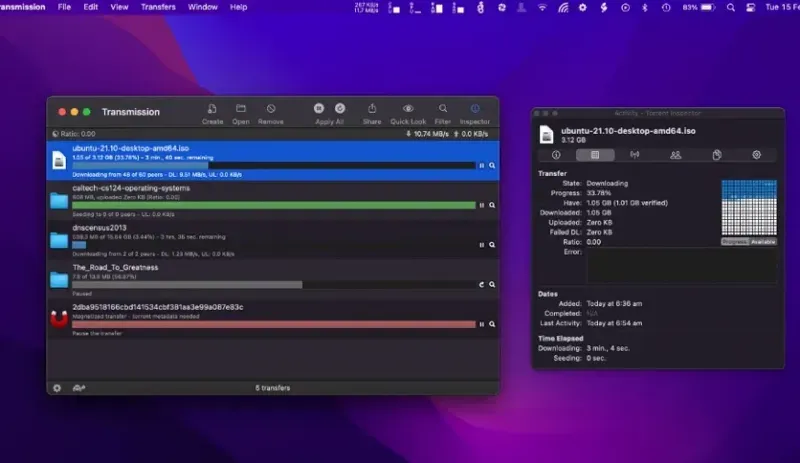Image resolution: width=800 pixels, height=463 pixels.
Task: Reveal the dnscensus2013 torrent in Finder
Action: (492, 245)
